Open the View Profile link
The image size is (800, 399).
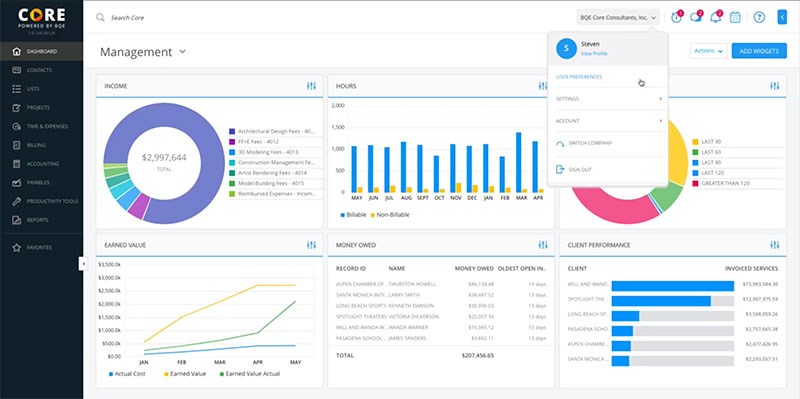coord(594,54)
